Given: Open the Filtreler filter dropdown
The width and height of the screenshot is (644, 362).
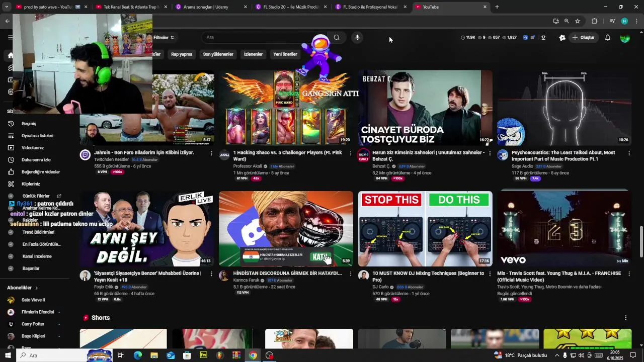Looking at the screenshot, I should click(164, 38).
